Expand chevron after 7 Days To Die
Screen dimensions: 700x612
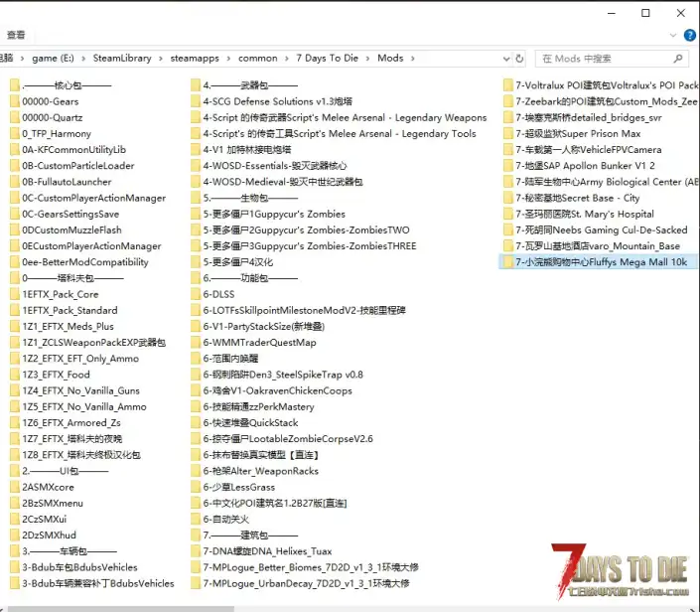[x=367, y=59]
